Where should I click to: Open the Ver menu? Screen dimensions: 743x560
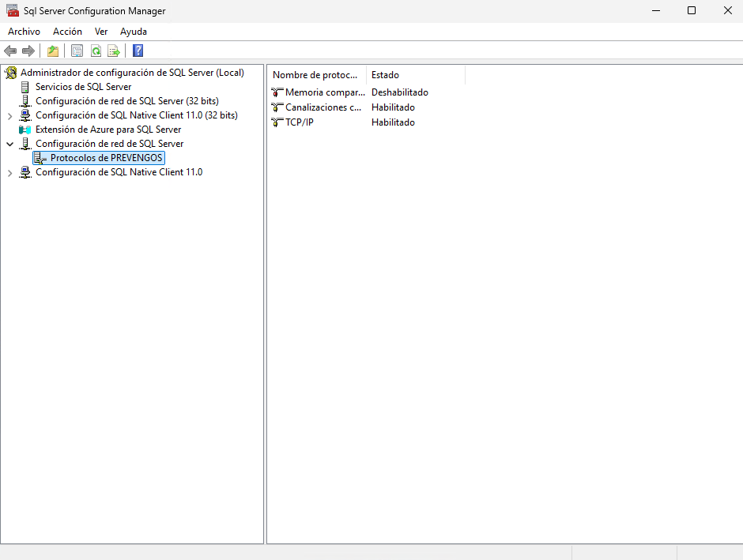(x=101, y=32)
